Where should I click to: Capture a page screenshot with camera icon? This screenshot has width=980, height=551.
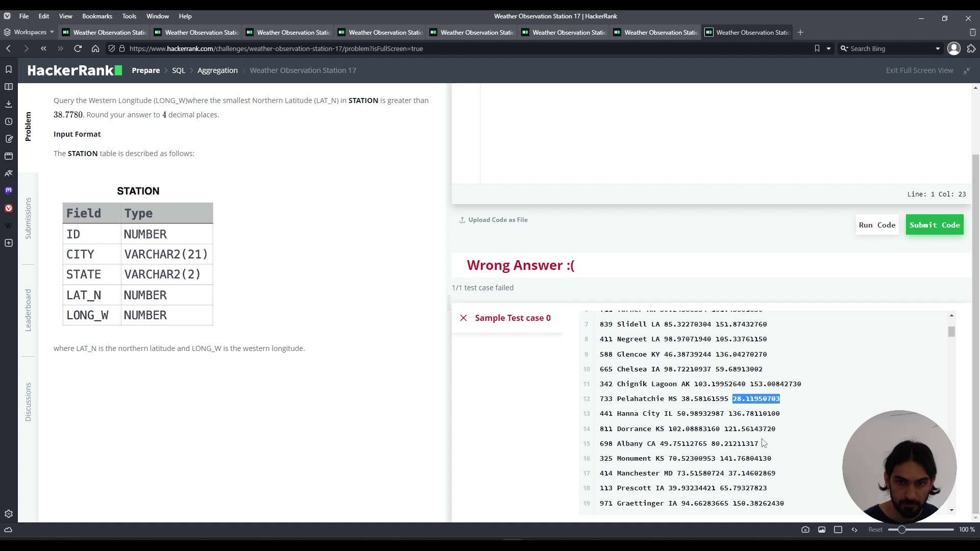(805, 530)
